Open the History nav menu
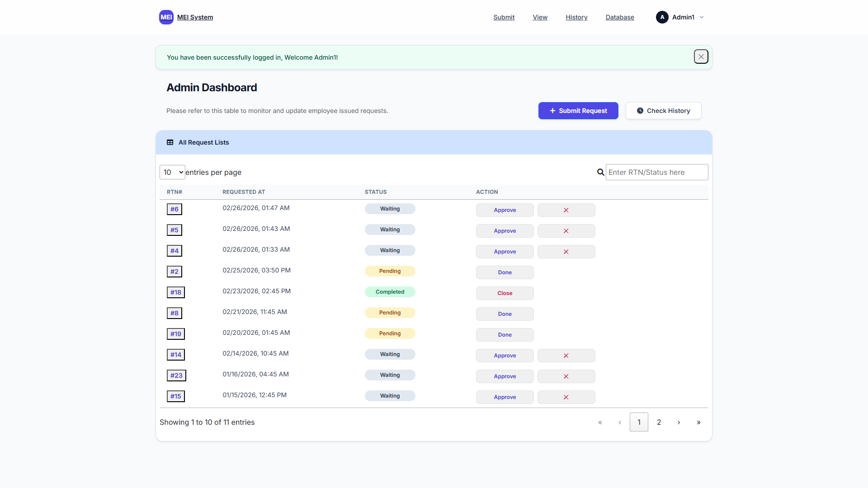Image resolution: width=868 pixels, height=488 pixels. 576,17
